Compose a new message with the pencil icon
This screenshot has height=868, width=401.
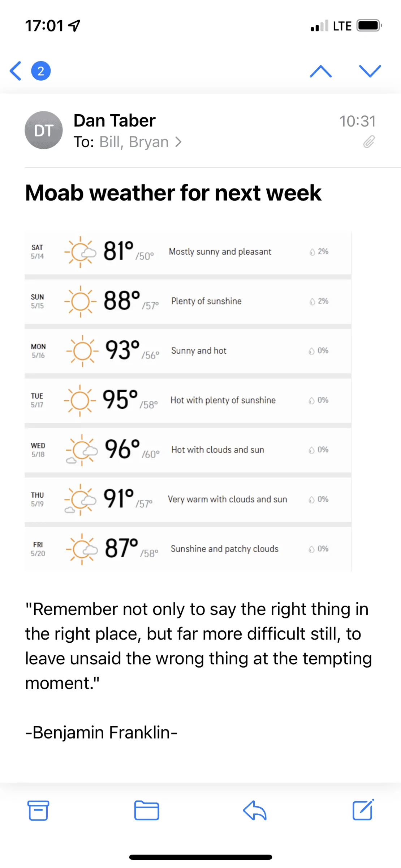click(363, 810)
